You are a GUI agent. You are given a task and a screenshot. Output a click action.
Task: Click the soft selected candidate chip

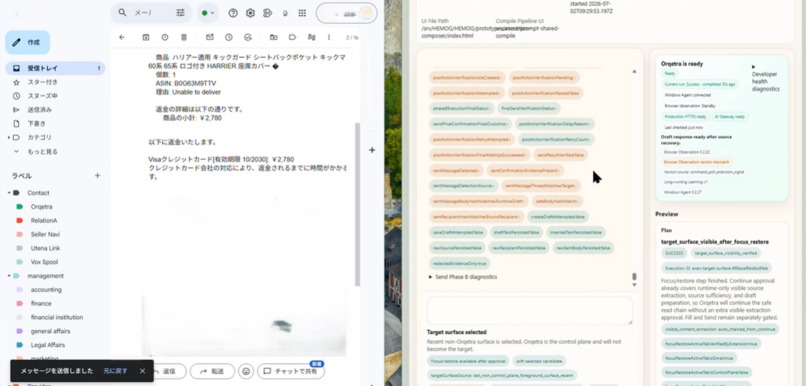click(x=540, y=361)
